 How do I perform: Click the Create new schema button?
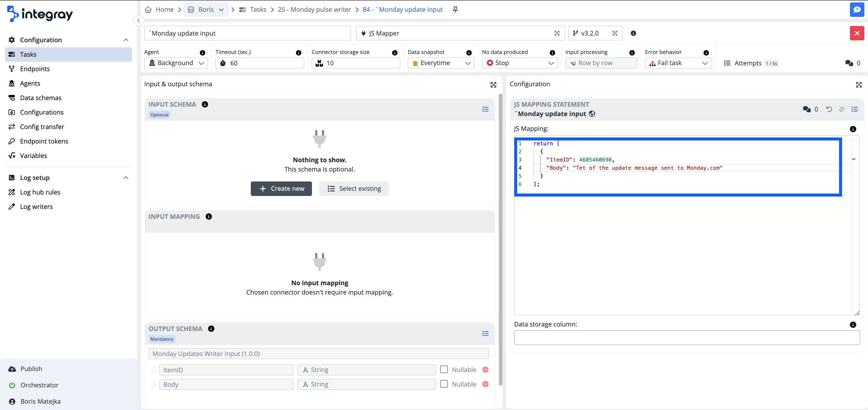pos(281,189)
